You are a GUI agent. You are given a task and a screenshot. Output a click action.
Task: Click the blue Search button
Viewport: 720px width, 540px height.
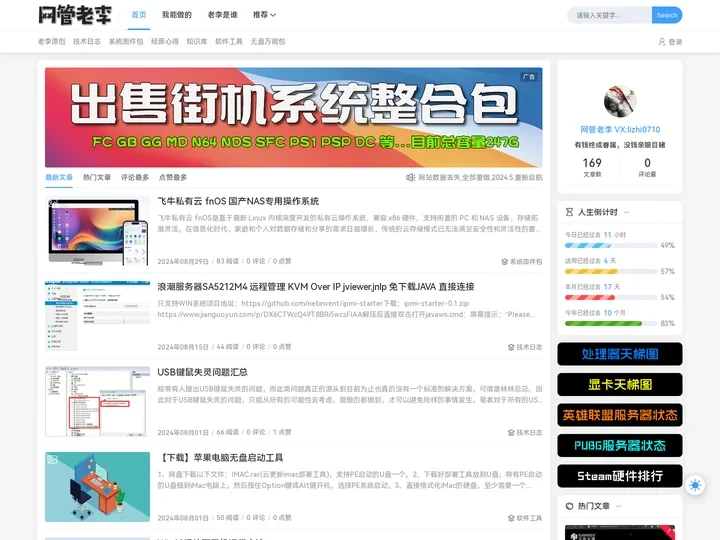pyautogui.click(x=667, y=15)
